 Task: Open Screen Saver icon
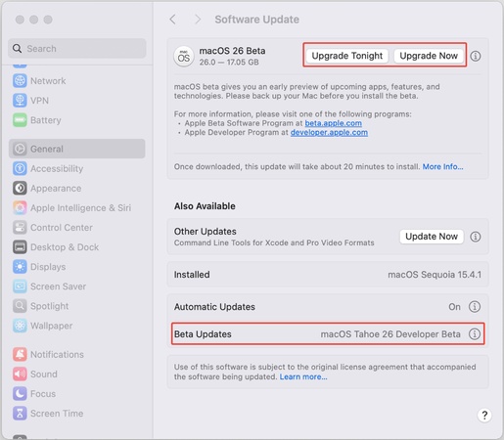pyautogui.click(x=20, y=286)
